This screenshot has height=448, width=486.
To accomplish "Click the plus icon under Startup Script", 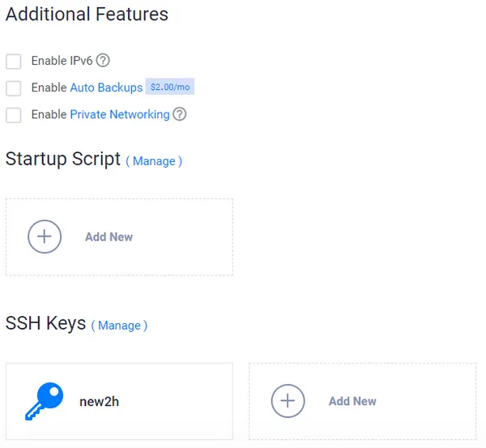I will point(45,237).
